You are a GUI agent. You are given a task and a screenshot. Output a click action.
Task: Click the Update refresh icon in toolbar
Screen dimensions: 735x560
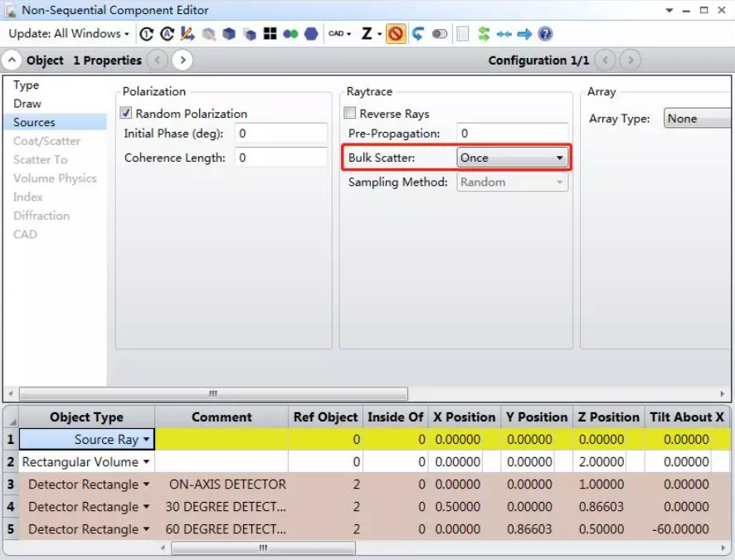click(147, 34)
